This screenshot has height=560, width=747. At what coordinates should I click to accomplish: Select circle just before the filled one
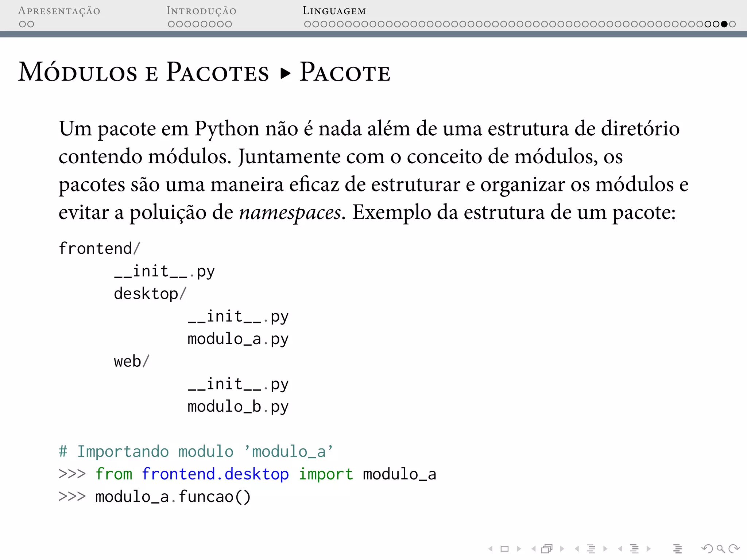point(716,24)
